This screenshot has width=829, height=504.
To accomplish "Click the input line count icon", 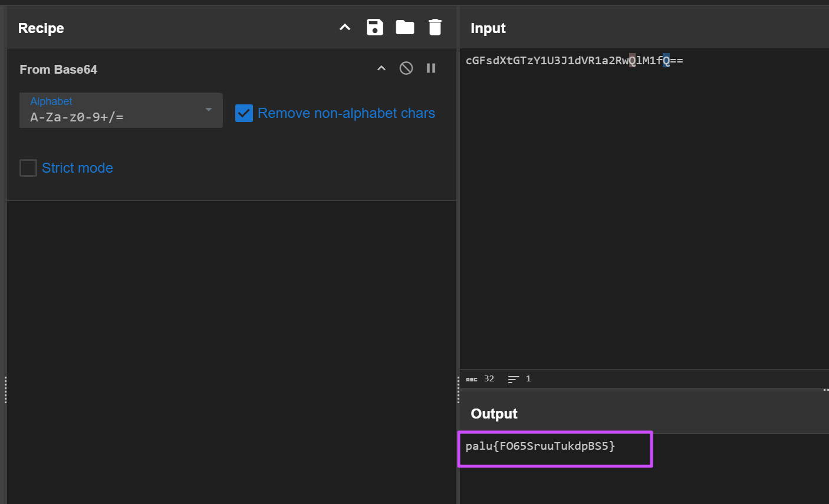I will [514, 379].
